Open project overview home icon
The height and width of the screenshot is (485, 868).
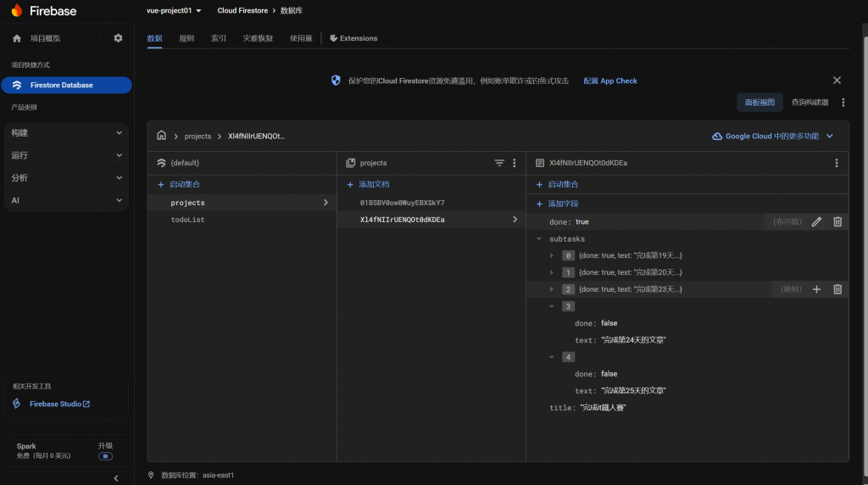17,38
